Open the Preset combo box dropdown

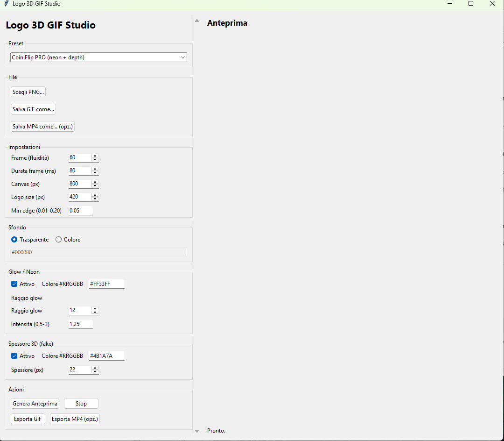98,57
